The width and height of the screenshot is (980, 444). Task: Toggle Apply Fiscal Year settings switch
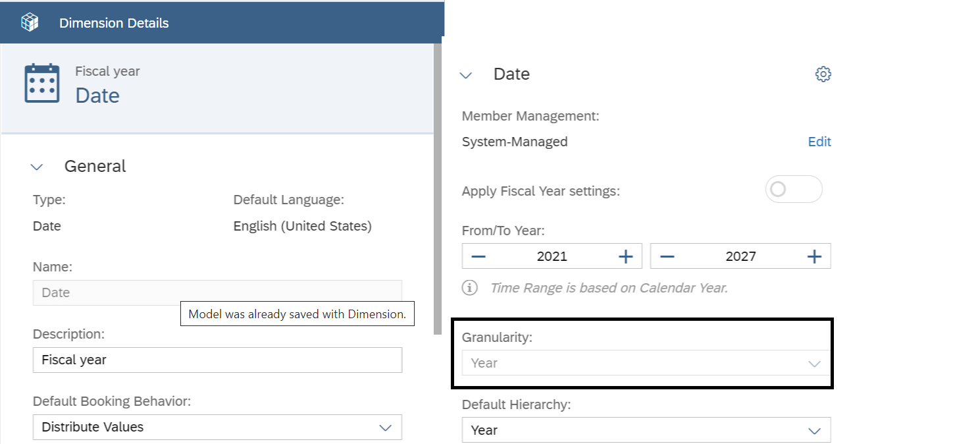point(794,190)
